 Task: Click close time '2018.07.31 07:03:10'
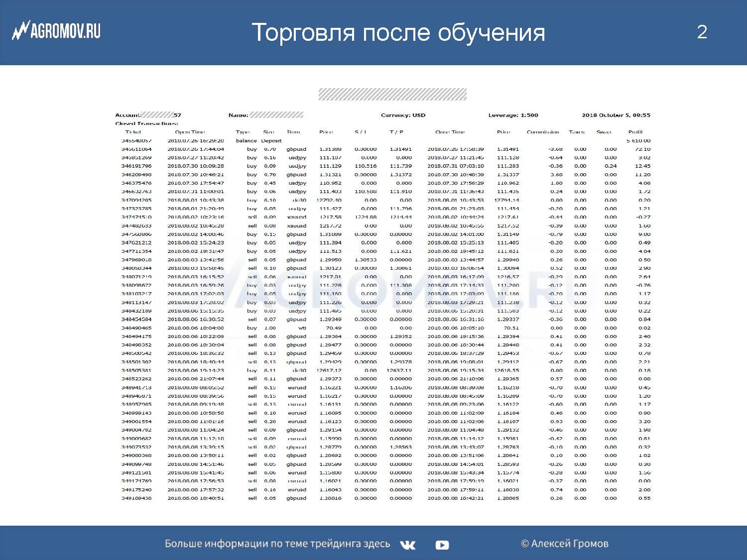[456, 166]
